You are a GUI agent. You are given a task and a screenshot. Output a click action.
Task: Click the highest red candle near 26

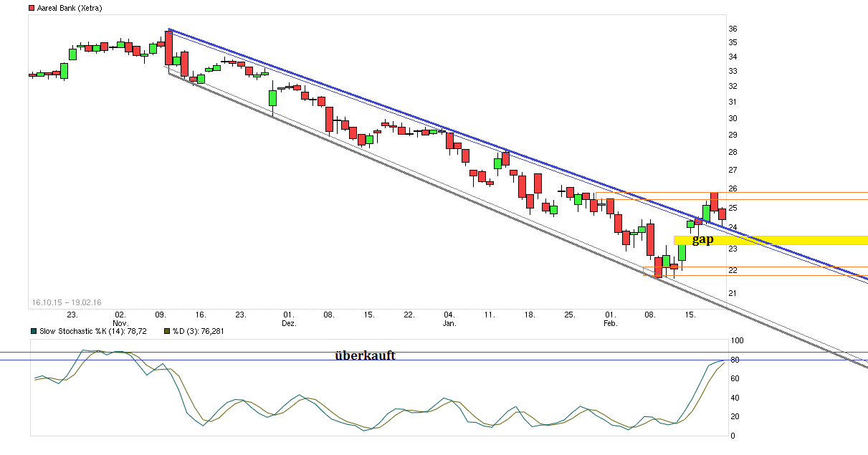[x=715, y=202]
